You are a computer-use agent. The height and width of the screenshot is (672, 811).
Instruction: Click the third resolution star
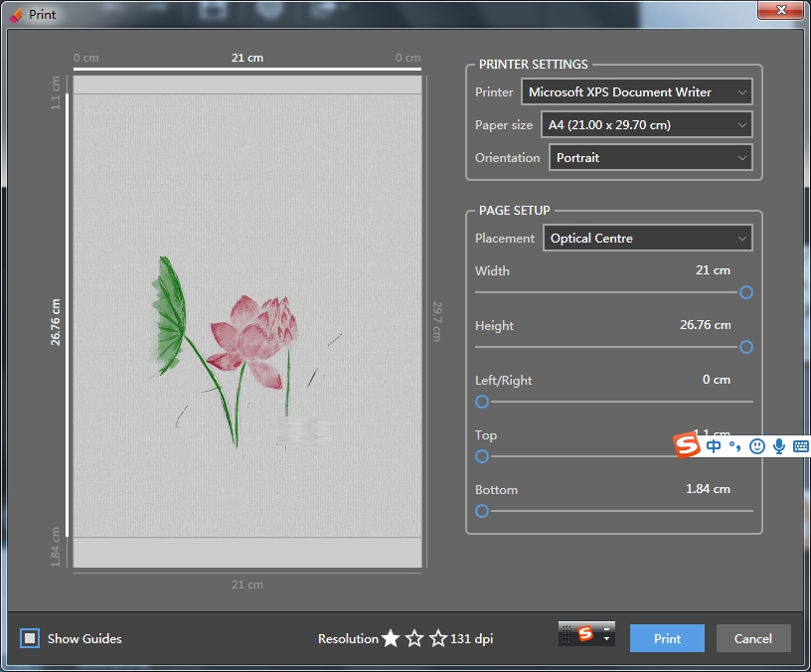click(438, 638)
